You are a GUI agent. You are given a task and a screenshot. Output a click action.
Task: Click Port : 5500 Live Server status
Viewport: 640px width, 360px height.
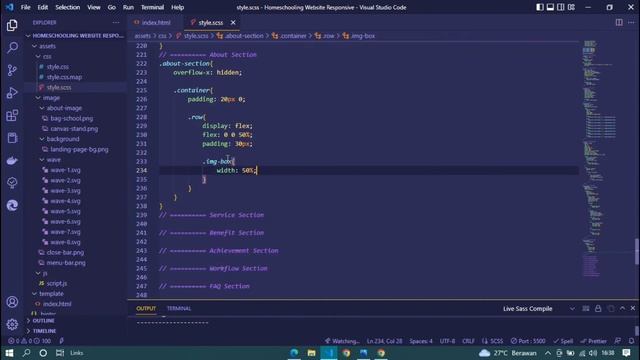(528, 341)
